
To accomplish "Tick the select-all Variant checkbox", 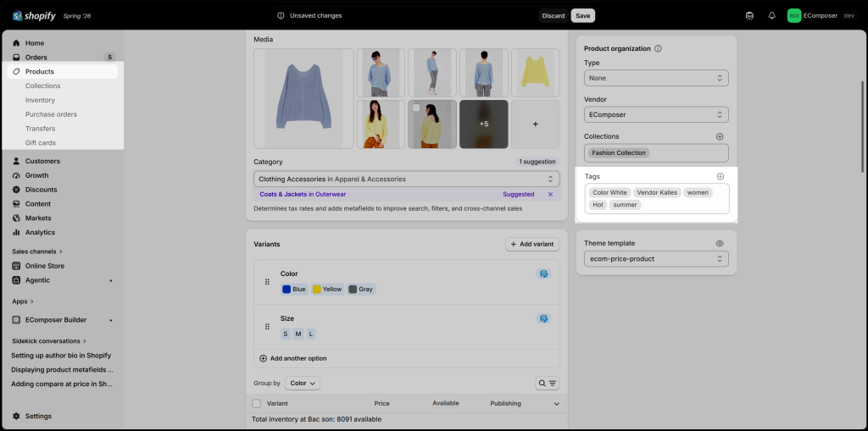I will [256, 403].
